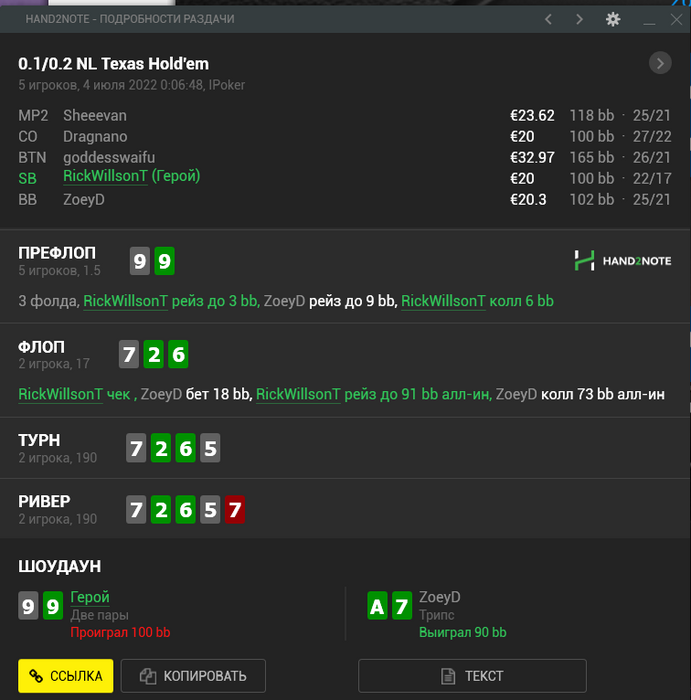Image resolution: width=691 pixels, height=700 pixels.
Task: Click 'ZoeyD бет 18 bb' action text
Action: click(196, 394)
